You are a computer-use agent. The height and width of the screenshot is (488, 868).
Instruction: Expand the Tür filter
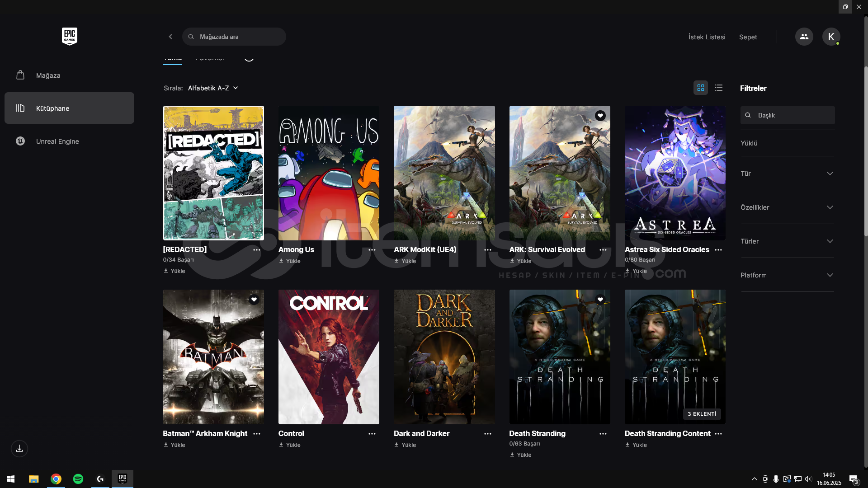tap(787, 174)
